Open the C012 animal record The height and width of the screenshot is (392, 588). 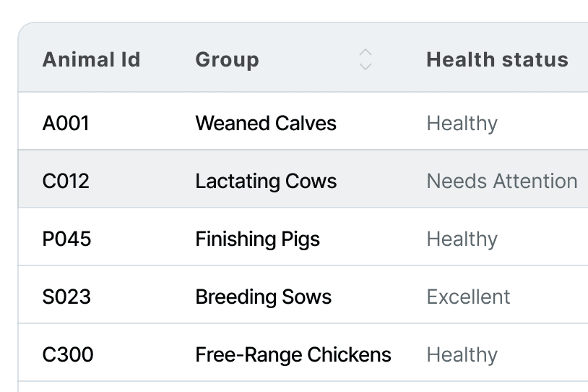click(66, 181)
